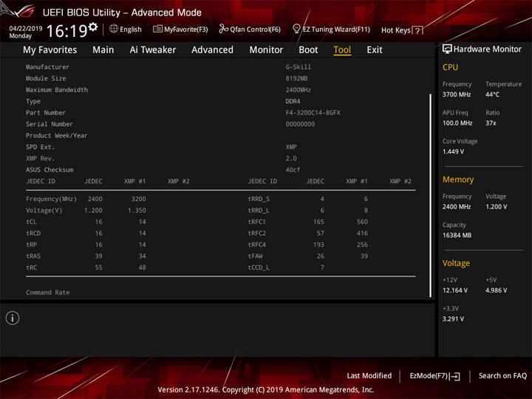Click the globe language icon

[x=114, y=29]
